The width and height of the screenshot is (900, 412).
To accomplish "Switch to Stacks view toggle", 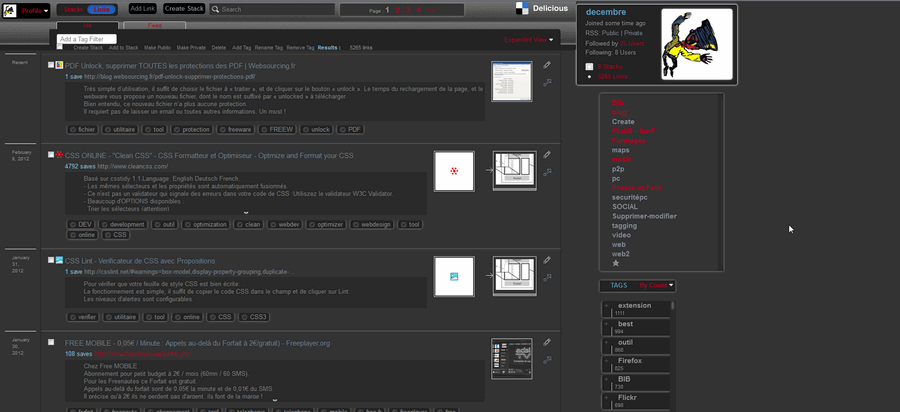I will (x=73, y=10).
